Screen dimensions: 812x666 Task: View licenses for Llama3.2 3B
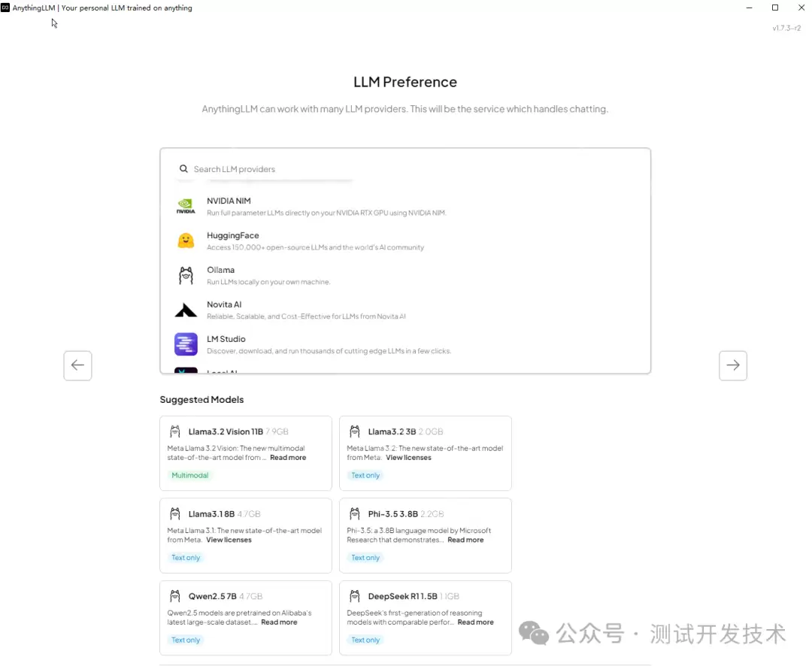(408, 457)
